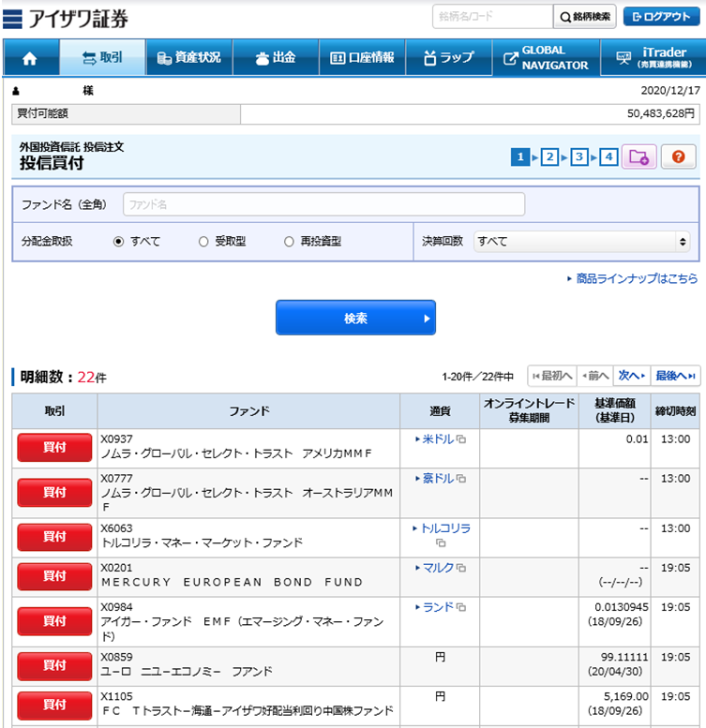
Task: Open the GLOBAL NAVIGATOR tab
Action: click(547, 57)
